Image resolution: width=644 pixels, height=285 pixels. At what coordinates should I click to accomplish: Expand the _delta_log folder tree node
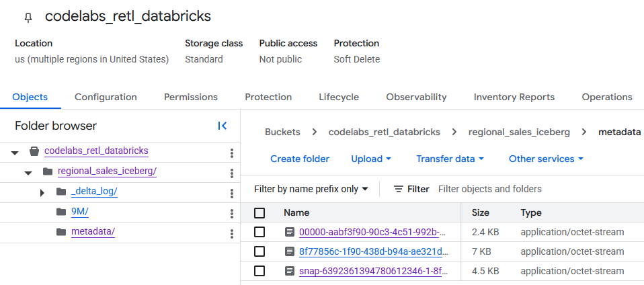point(42,192)
